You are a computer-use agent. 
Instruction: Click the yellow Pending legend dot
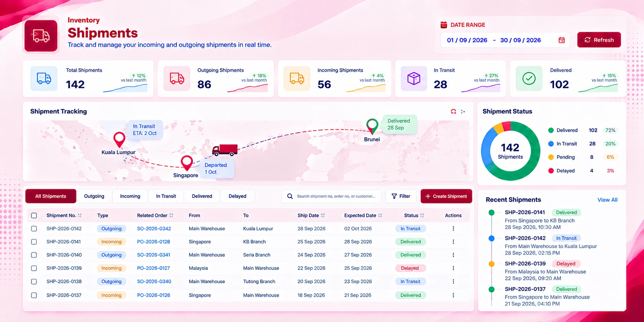tap(551, 157)
